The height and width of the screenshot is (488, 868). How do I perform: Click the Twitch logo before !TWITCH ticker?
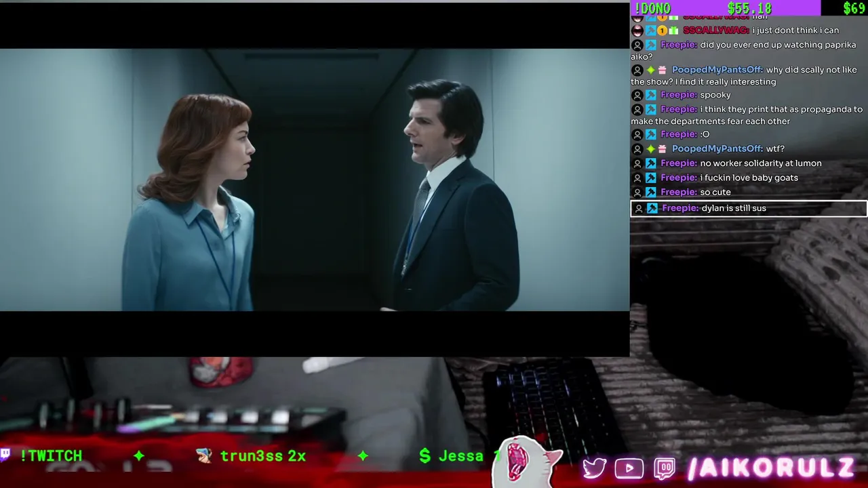click(x=5, y=455)
